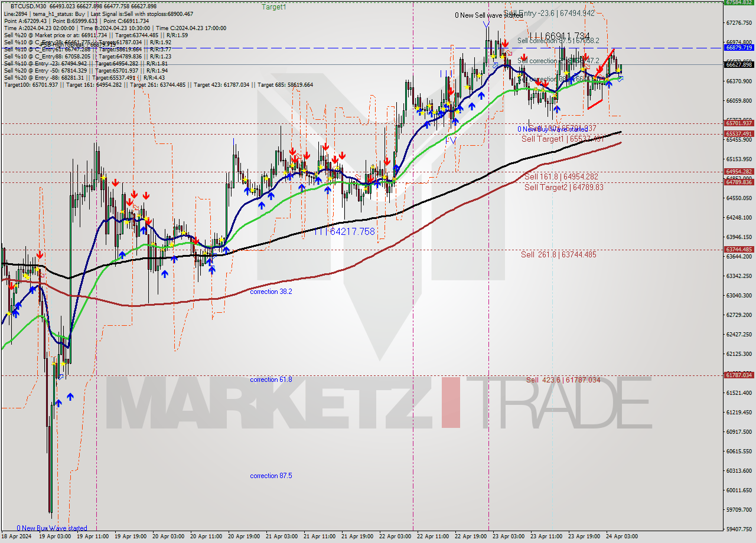The width and height of the screenshot is (756, 543).
Task: Click the 59407.750 price scale value
Action: 738,529
